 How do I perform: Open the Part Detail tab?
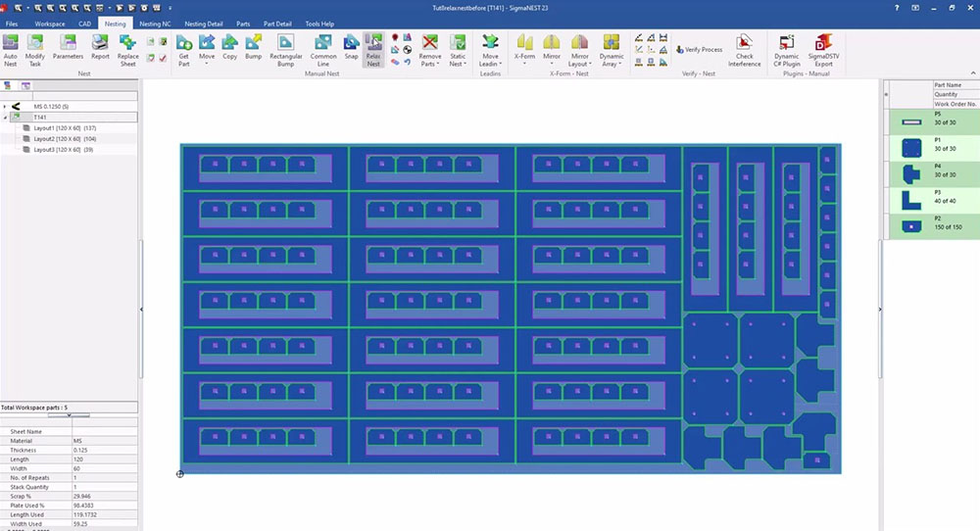pos(277,23)
